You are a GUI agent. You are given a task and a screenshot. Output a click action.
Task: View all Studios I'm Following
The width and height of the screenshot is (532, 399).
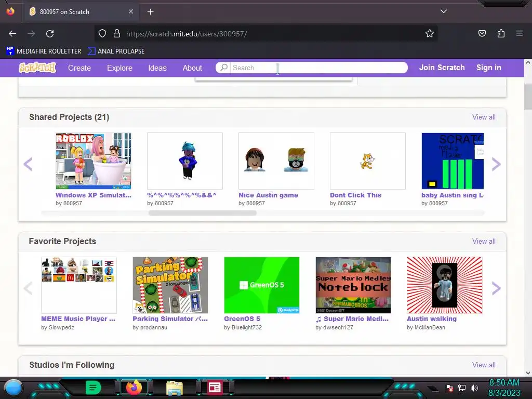click(x=484, y=365)
